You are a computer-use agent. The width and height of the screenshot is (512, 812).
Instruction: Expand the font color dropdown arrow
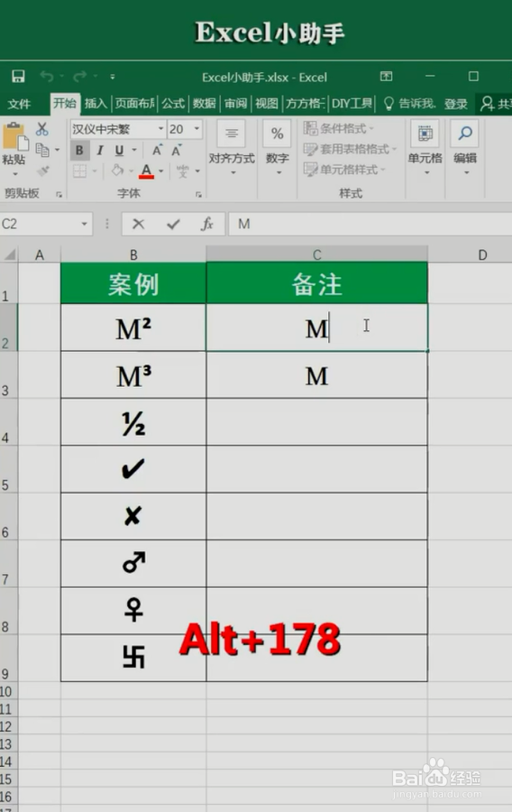click(161, 171)
